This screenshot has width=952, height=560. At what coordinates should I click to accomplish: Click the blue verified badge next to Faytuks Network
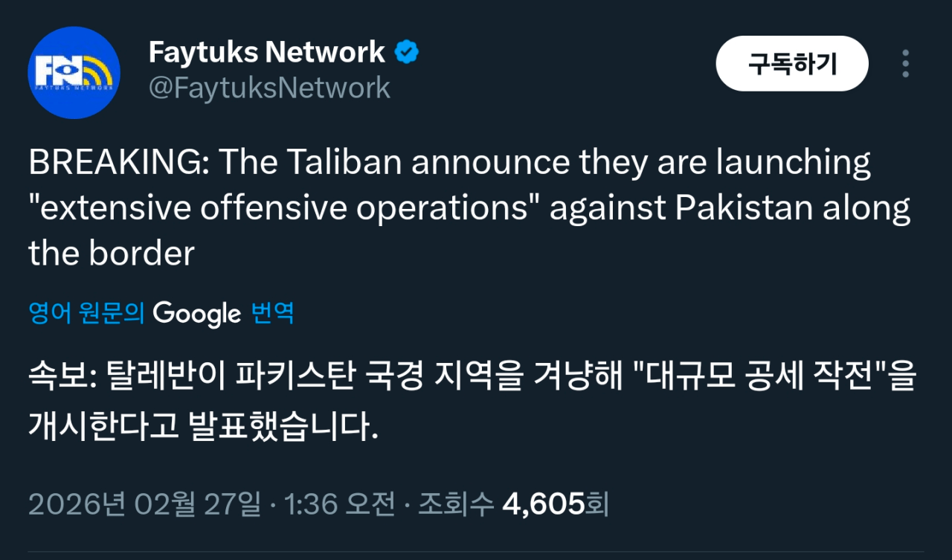405,51
